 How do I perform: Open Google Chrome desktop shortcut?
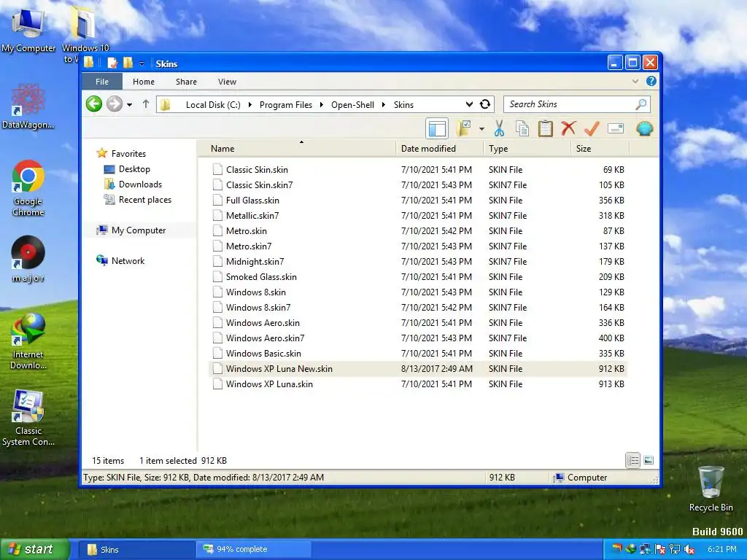pos(28,189)
